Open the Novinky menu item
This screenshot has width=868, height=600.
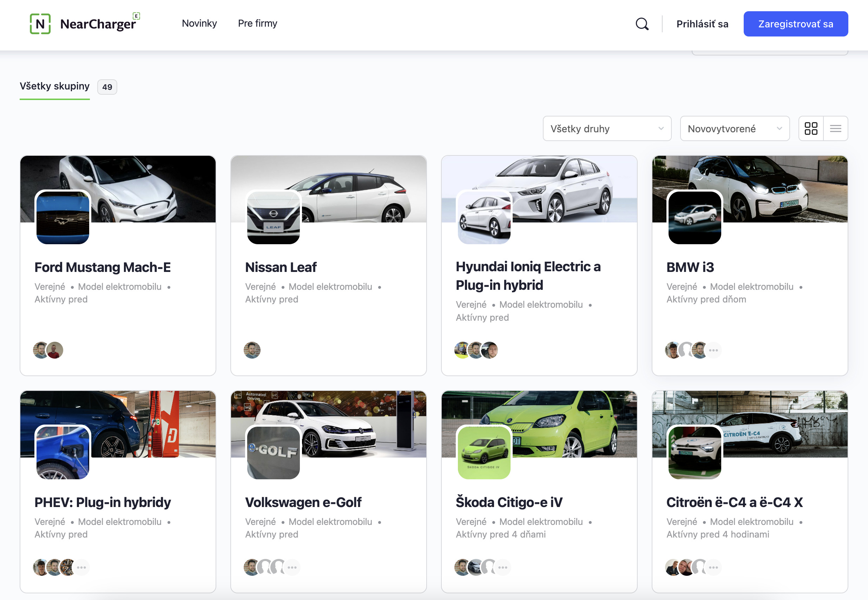(199, 23)
